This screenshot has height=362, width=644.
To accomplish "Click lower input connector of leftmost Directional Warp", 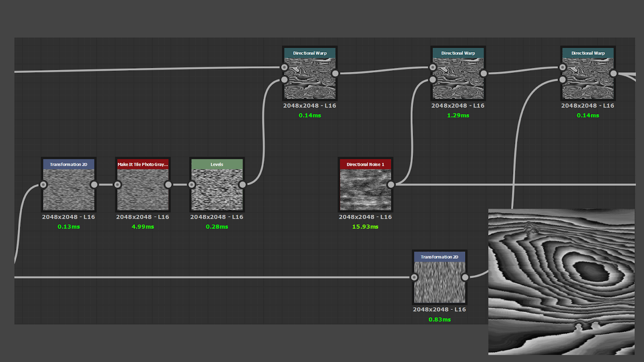I will (285, 80).
